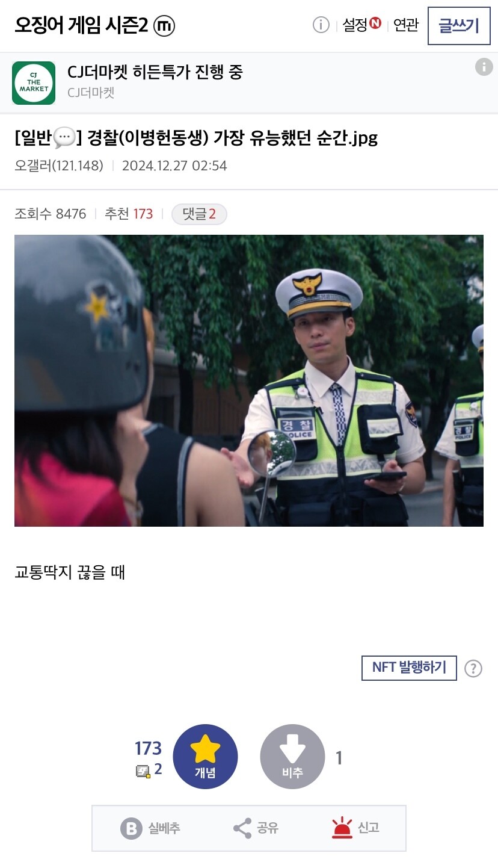Click the ad info icon on CJ banner
This screenshot has height=868, width=498.
[x=484, y=67]
